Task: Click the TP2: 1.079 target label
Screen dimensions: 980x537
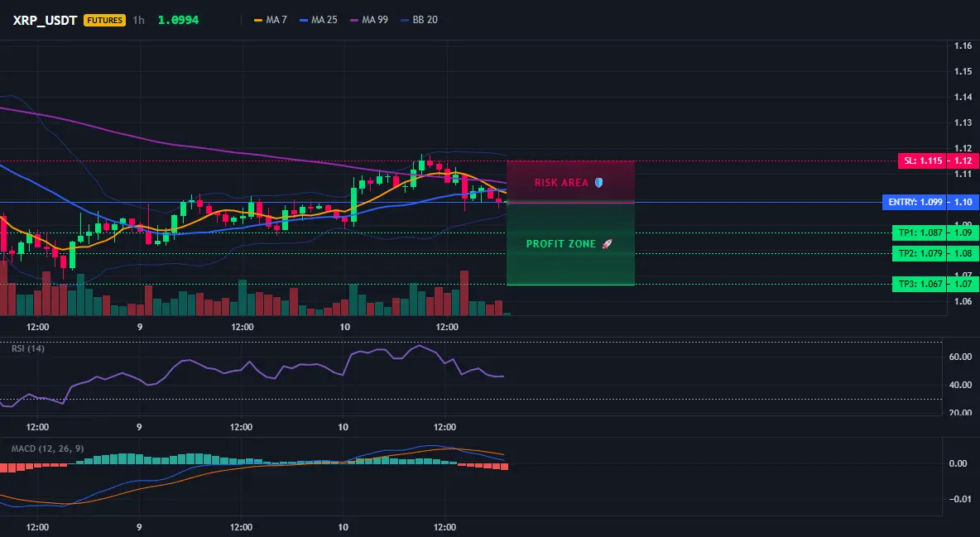Action: pos(920,253)
